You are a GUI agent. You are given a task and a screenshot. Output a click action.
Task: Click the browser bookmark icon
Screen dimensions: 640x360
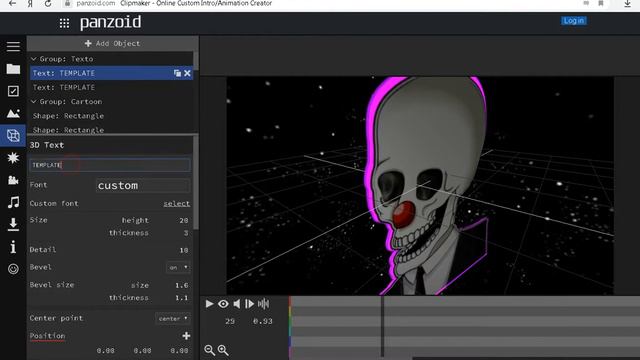coord(601,3)
